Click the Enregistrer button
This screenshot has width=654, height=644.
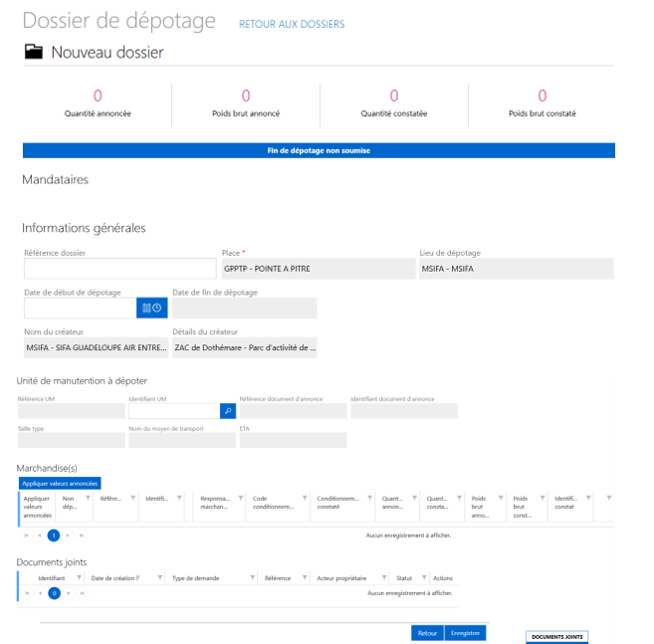pos(466,633)
